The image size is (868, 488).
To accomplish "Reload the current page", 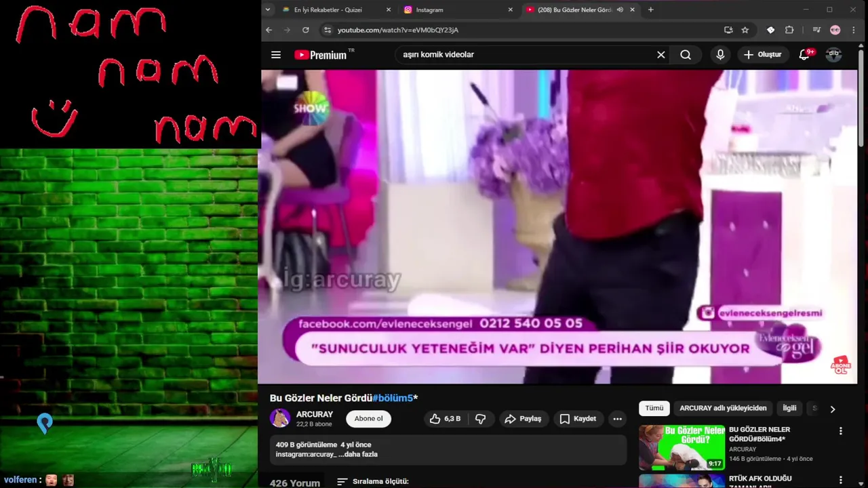I will [x=306, y=30].
